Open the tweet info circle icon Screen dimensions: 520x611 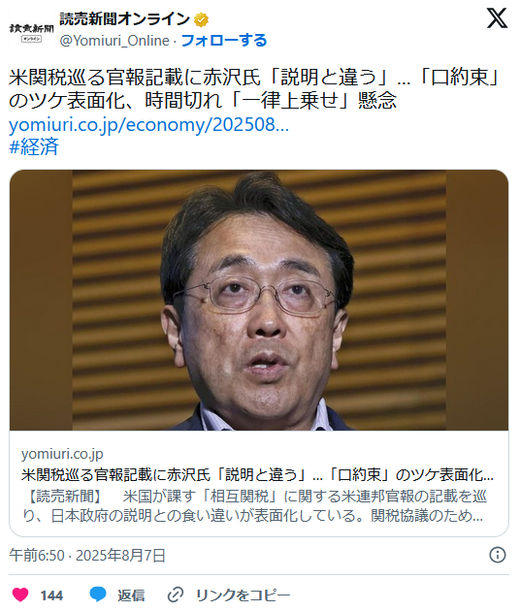click(x=497, y=554)
